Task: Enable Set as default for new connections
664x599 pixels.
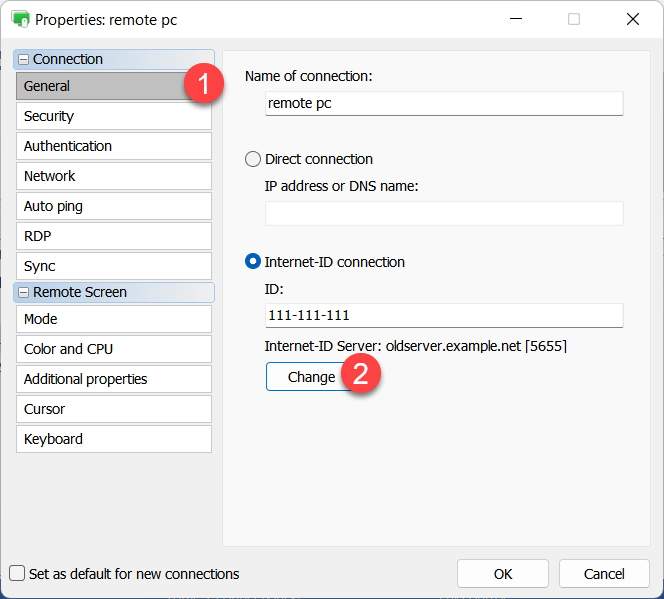Action: [17, 574]
